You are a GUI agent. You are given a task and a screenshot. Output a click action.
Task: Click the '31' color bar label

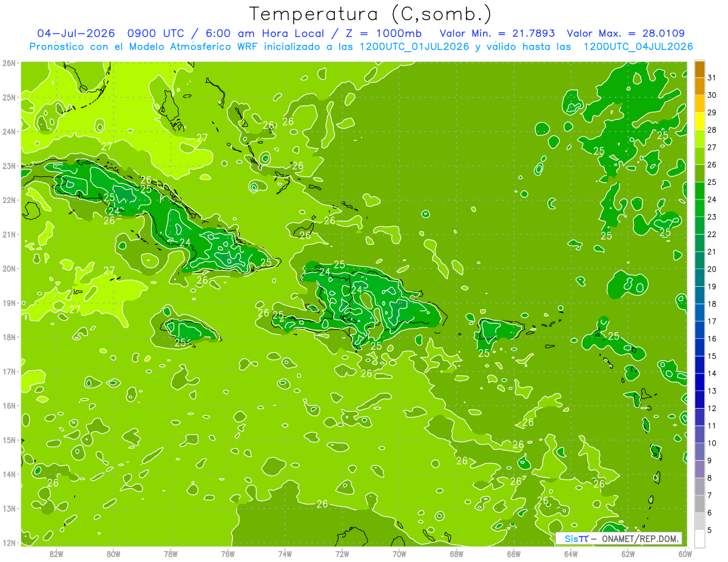[712, 78]
